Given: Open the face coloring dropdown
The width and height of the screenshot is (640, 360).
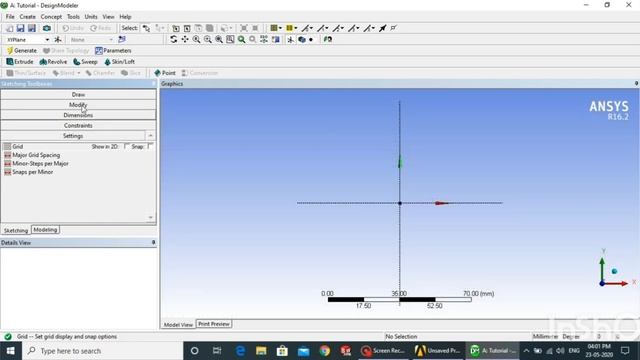Looking at the screenshot, I should 280,28.
